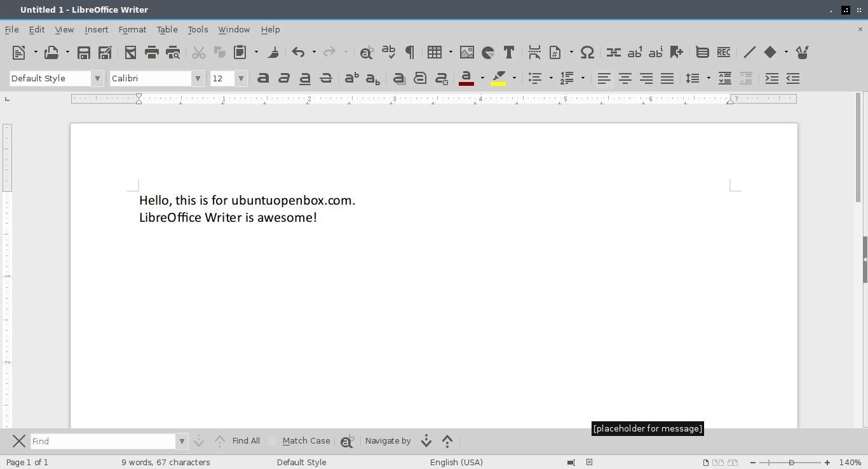Expand the sidebar using side handle
The width and height of the screenshot is (868, 469).
point(865,260)
